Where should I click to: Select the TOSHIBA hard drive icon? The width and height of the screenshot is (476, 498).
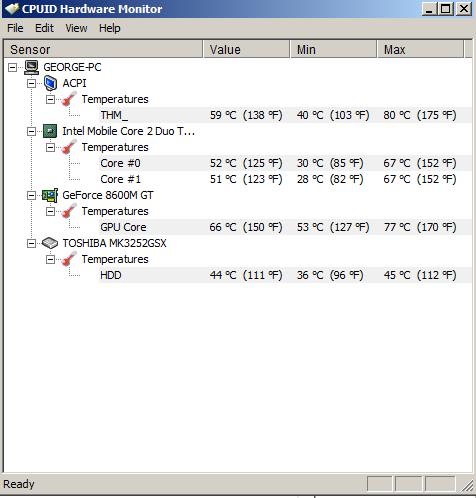click(x=50, y=243)
